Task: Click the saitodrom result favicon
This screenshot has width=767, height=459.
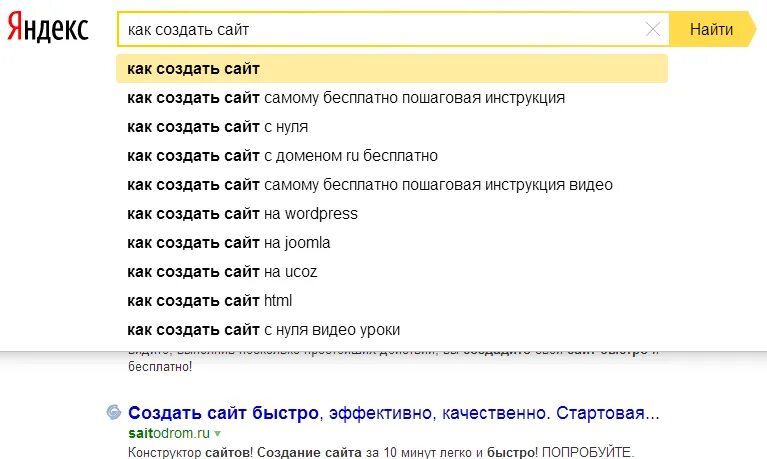Action: click(x=114, y=412)
